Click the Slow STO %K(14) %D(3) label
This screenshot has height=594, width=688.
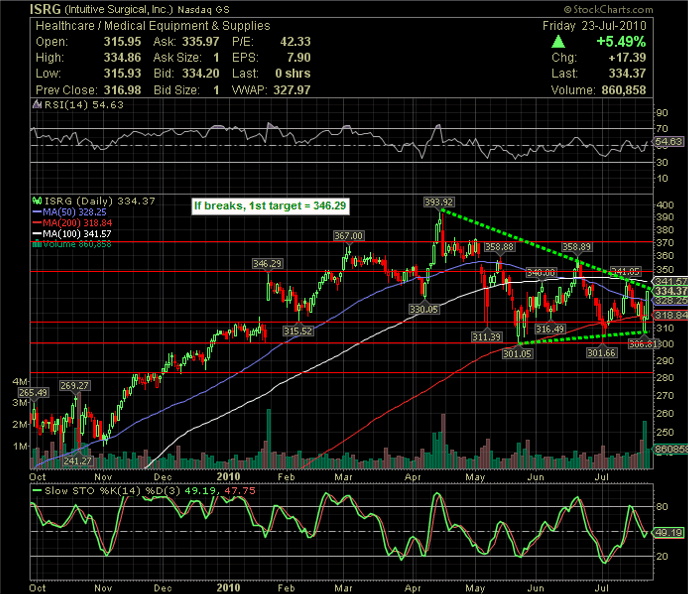(x=111, y=491)
